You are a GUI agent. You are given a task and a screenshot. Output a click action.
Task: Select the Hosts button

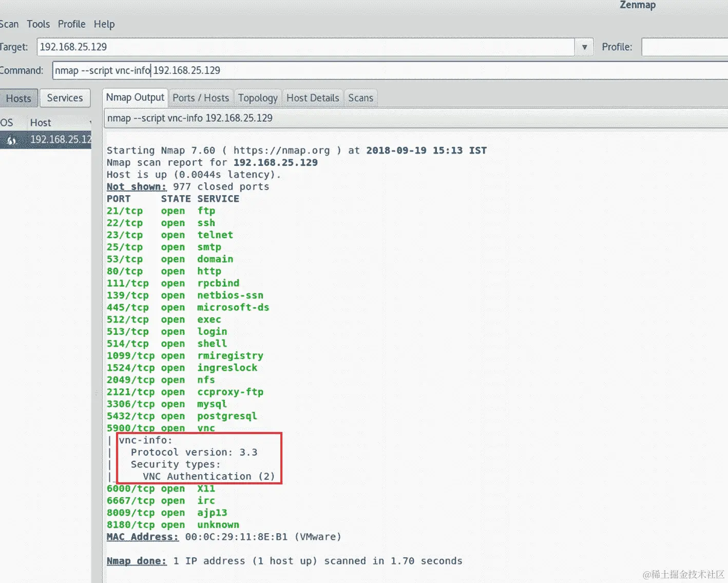[19, 98]
